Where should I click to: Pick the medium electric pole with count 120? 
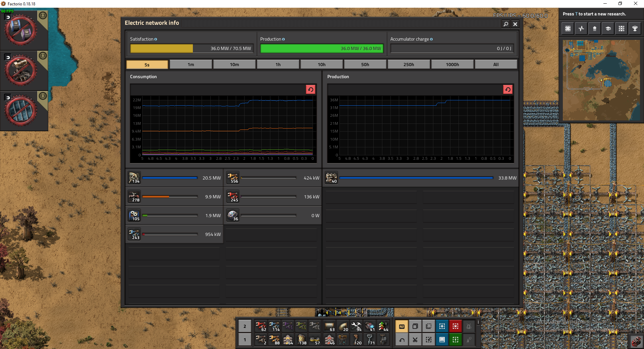click(x=356, y=340)
